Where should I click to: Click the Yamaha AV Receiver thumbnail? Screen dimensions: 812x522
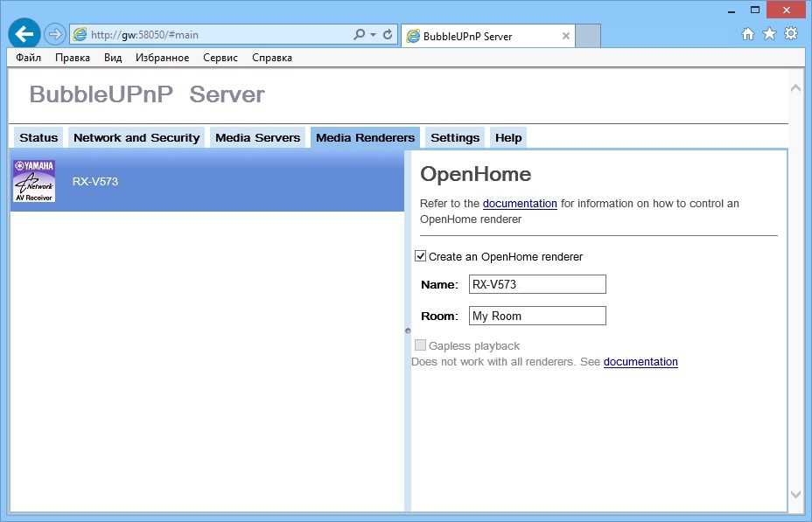[x=34, y=181]
